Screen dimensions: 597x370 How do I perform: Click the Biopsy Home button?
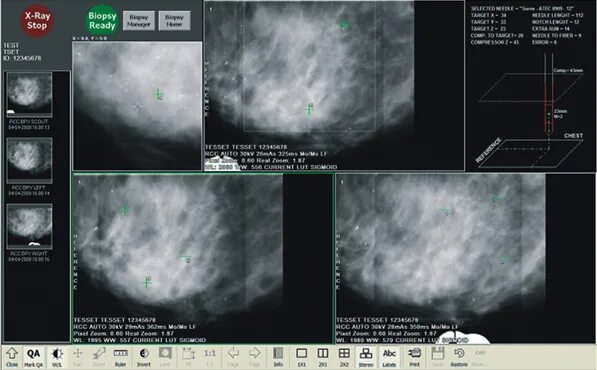[174, 21]
